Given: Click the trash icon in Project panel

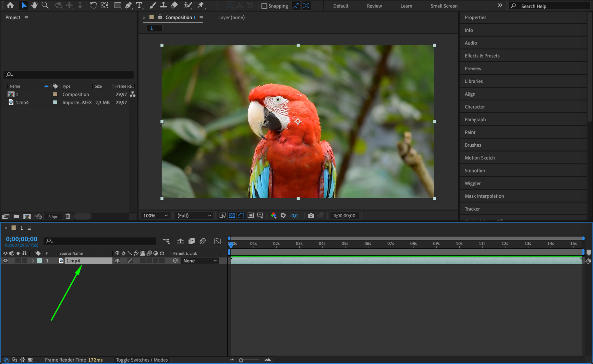Looking at the screenshot, I should 68,216.
